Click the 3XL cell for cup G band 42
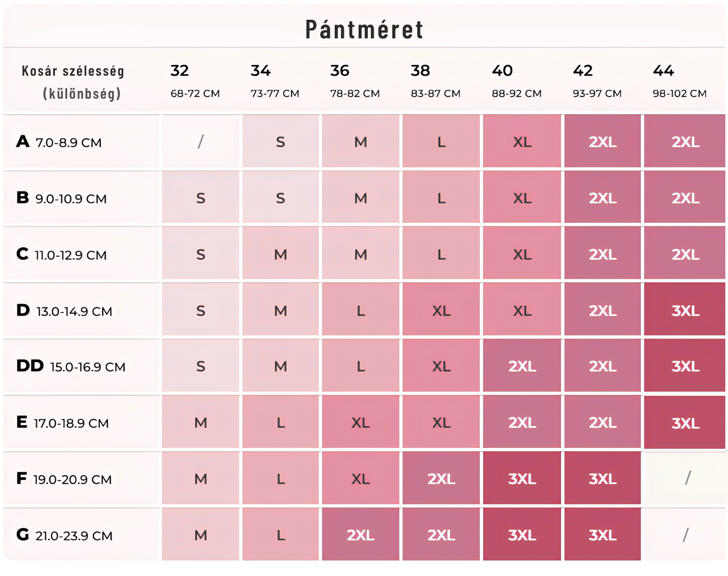Viewport: 728px width, 576px height. pyautogui.click(x=602, y=534)
